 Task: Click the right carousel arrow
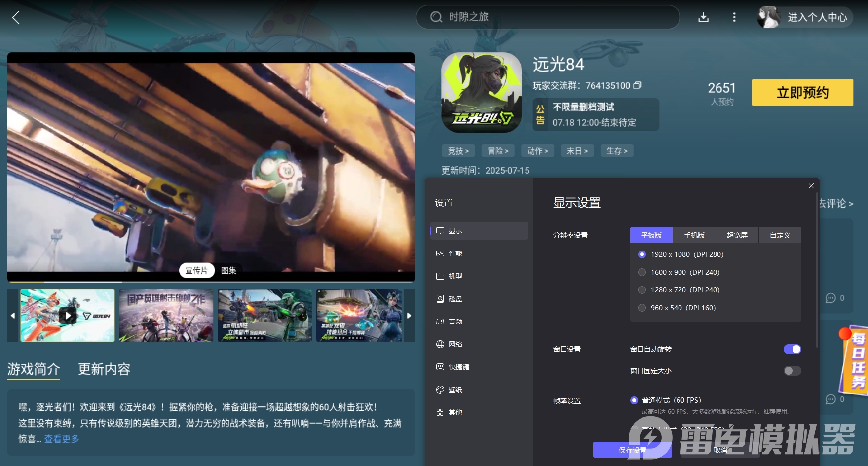[409, 315]
